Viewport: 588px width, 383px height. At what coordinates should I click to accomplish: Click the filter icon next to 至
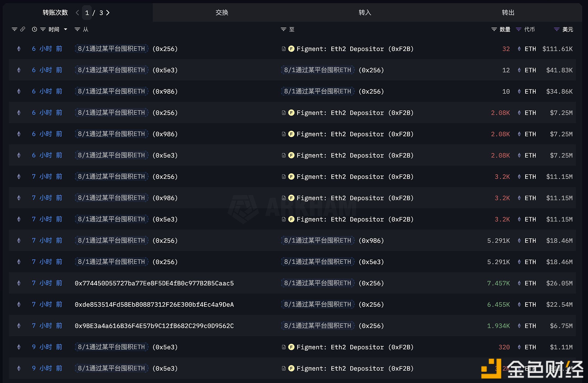[283, 29]
